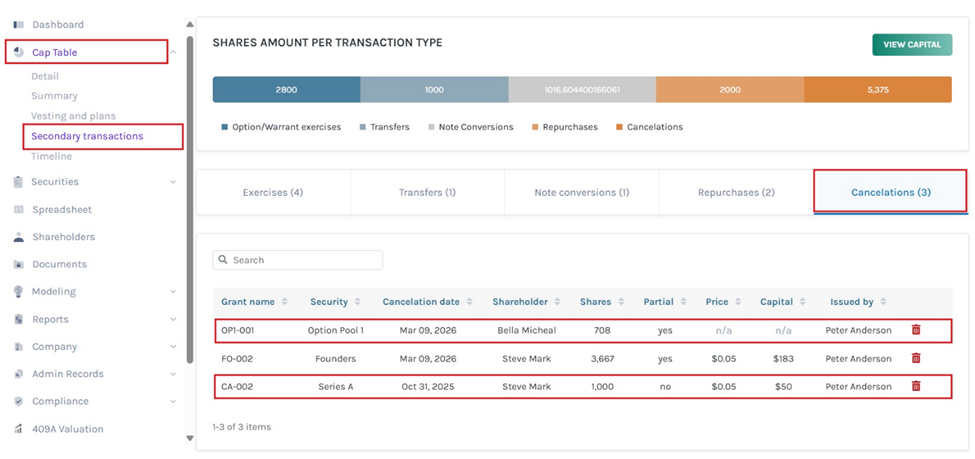Screen dimensions: 975x459
Task: Remove CA-002 Series A cancelation entry
Action: (x=916, y=386)
